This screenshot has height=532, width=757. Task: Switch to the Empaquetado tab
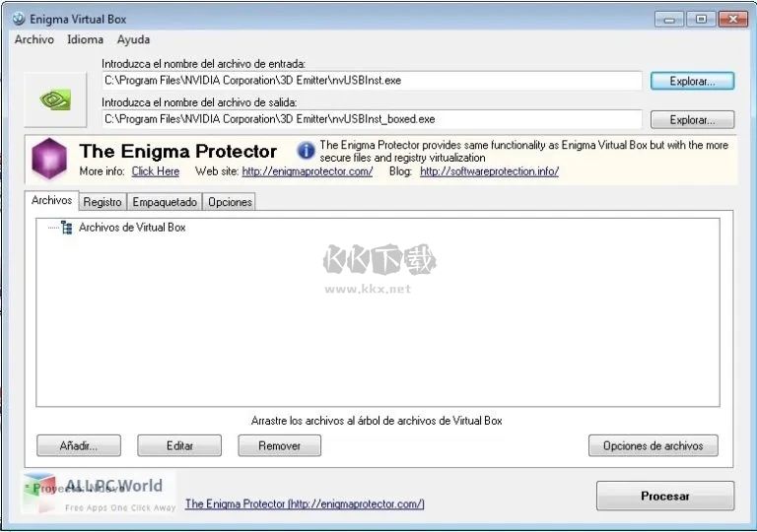click(165, 202)
